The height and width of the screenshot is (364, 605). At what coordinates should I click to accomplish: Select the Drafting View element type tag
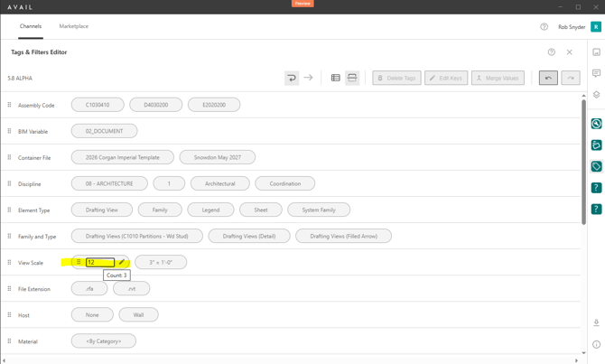click(x=102, y=210)
